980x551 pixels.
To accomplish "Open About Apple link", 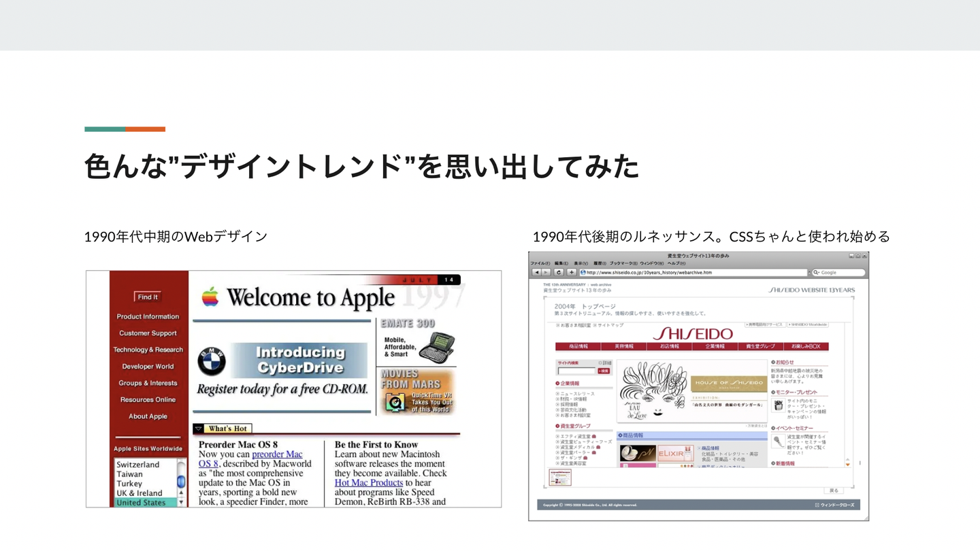I will [x=148, y=416].
